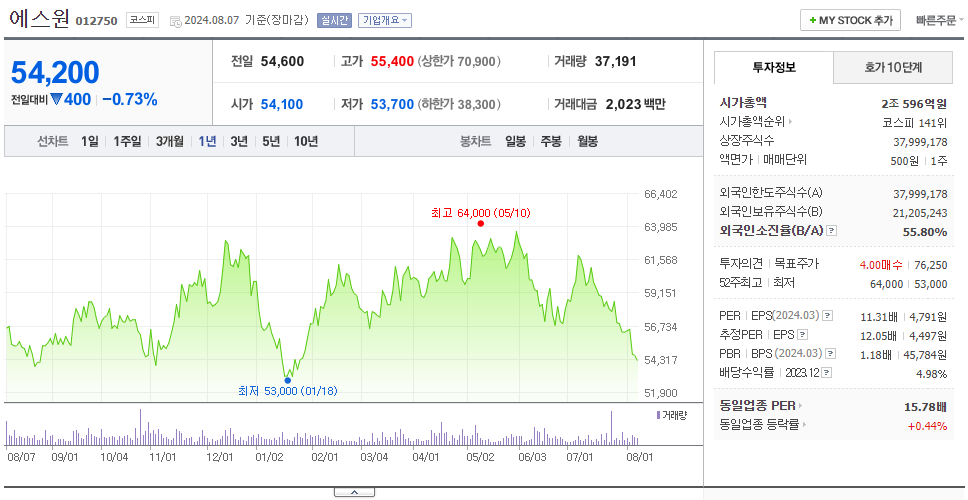Image resolution: width=968 pixels, height=500 pixels.
Task: Open help icon beside 배당수익률 2023.12
Action: coord(827,373)
